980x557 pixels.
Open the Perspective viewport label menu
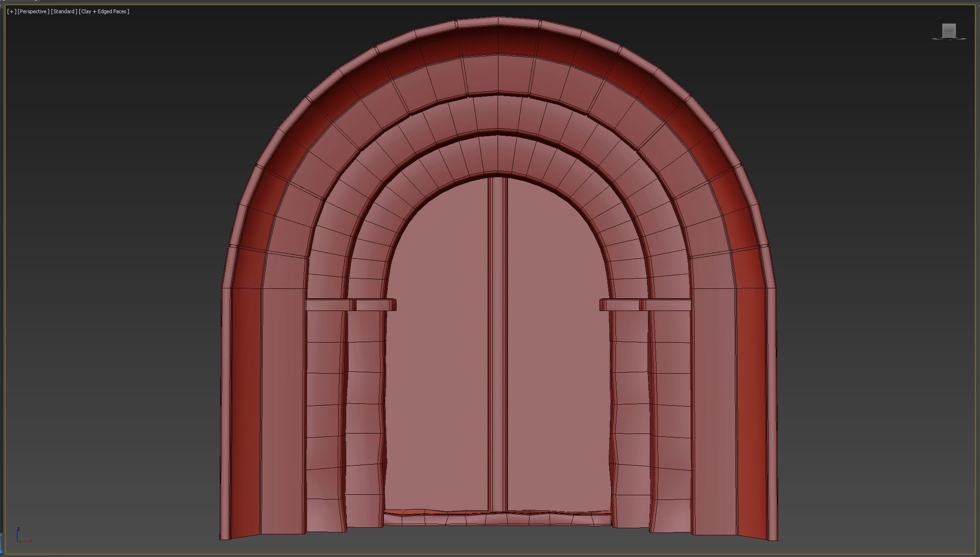(33, 11)
